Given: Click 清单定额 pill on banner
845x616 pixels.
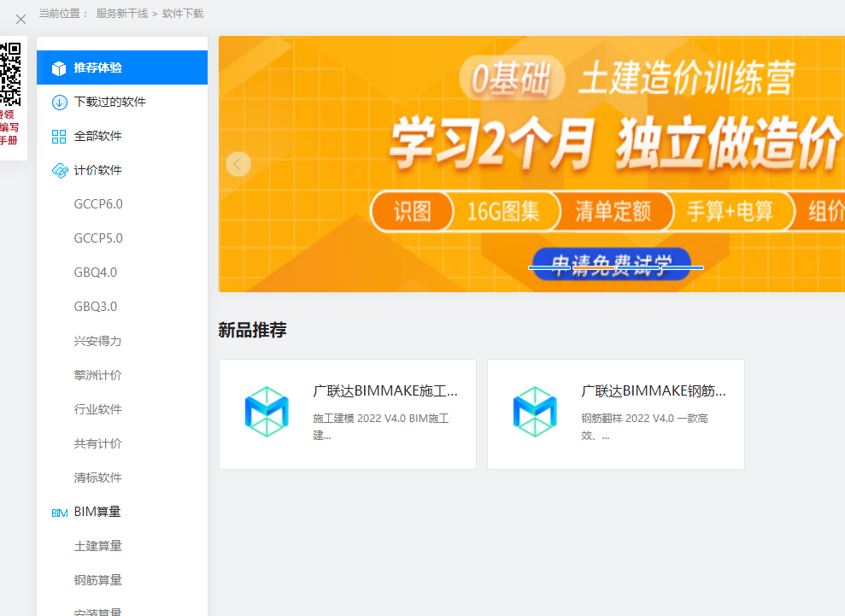Looking at the screenshot, I should coord(613,211).
